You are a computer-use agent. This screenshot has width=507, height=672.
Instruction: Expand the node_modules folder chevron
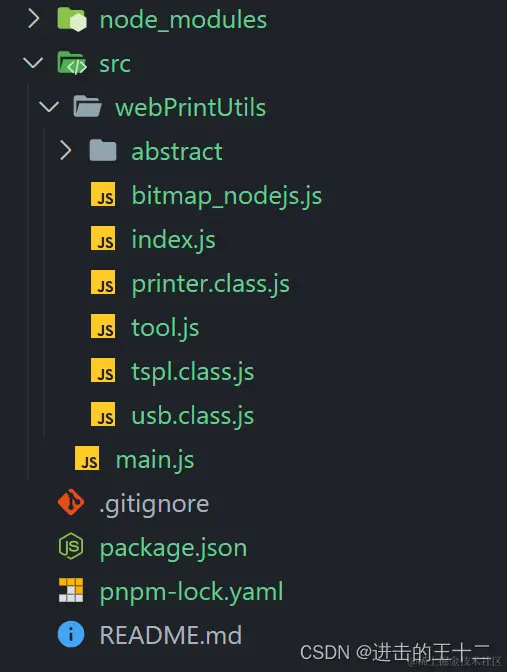pyautogui.click(x=34, y=19)
